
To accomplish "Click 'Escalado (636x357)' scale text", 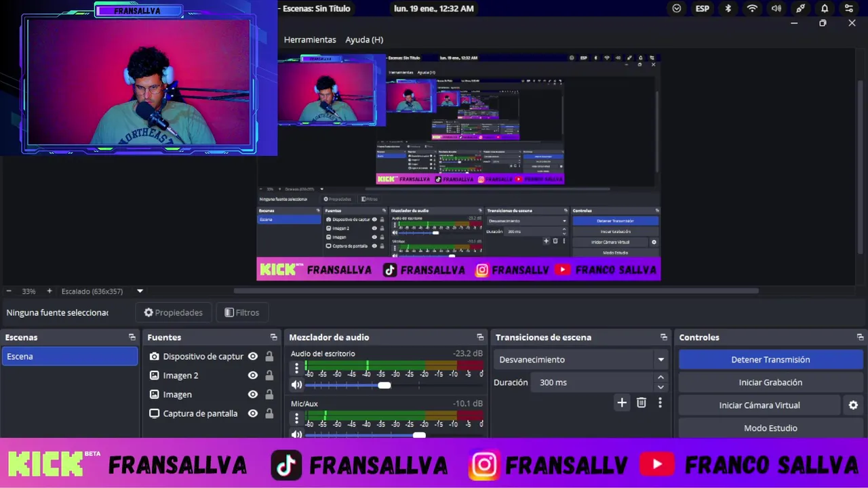I will 92,291.
